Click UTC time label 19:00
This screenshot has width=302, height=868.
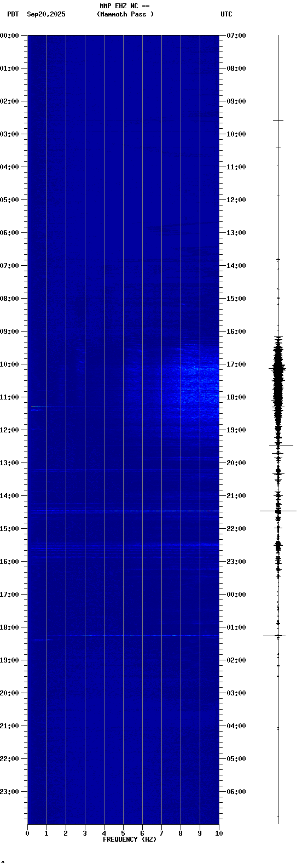[x=236, y=430]
